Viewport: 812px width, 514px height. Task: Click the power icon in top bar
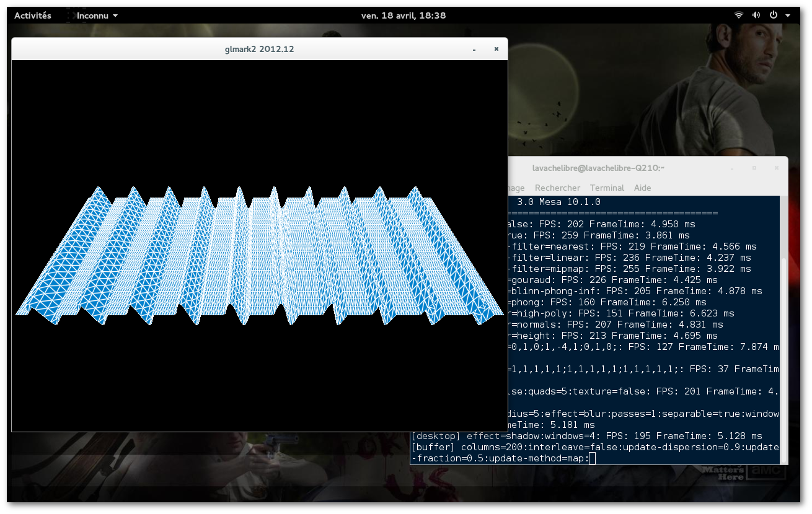(x=774, y=15)
